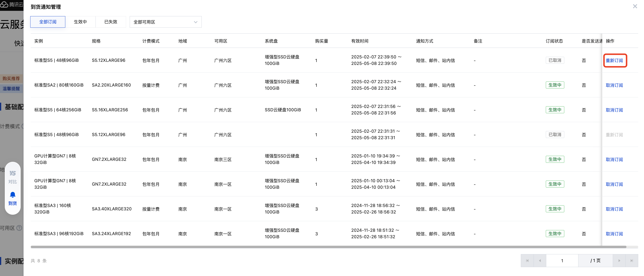Viewport: 644px width, 276px height.
Task: Expand the 全部可用区 dropdown
Action: (165, 22)
